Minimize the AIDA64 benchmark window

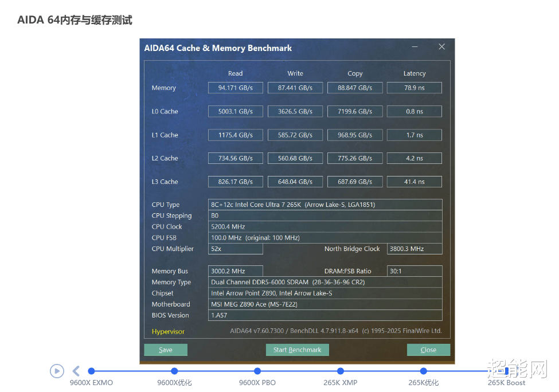pyautogui.click(x=415, y=46)
